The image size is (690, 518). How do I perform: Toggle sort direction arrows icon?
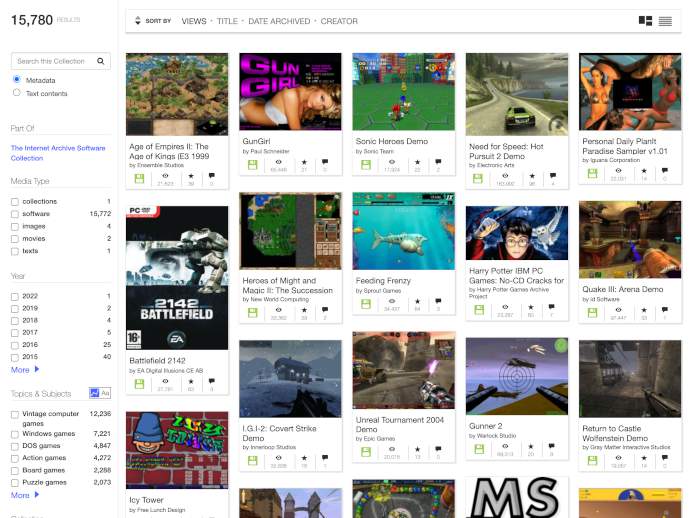click(138, 21)
